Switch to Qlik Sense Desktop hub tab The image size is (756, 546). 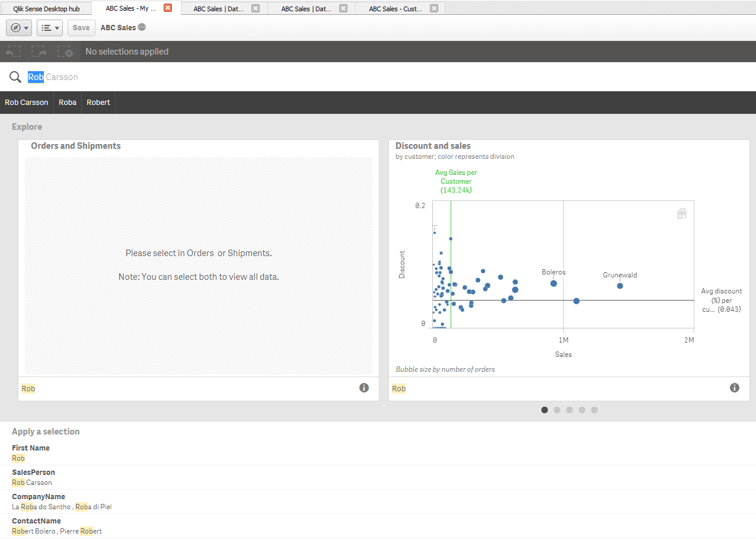[46, 9]
